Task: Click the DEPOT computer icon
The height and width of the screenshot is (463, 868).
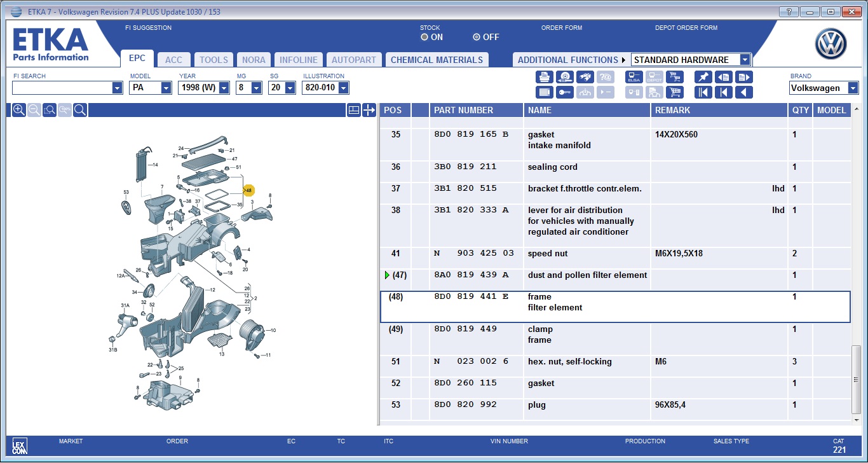Action: click(x=654, y=77)
